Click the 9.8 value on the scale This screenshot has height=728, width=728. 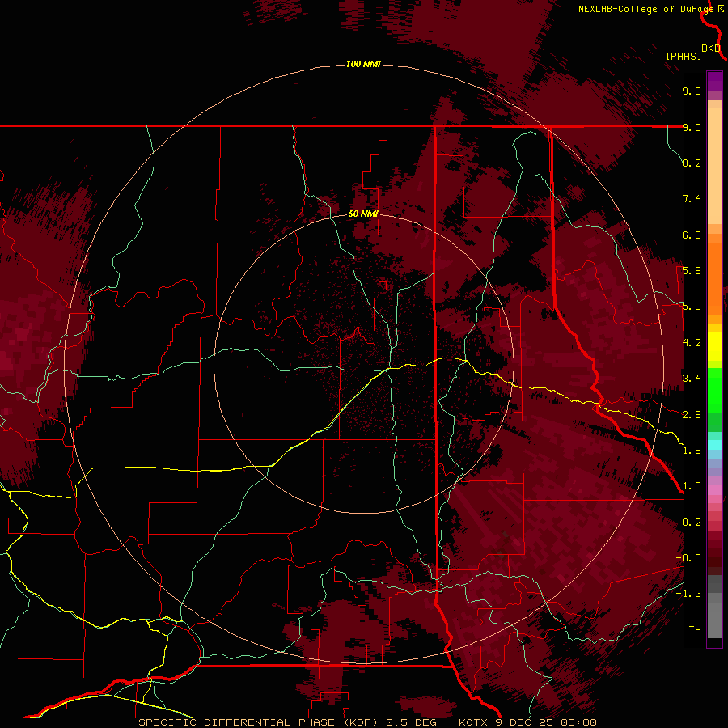(x=692, y=91)
